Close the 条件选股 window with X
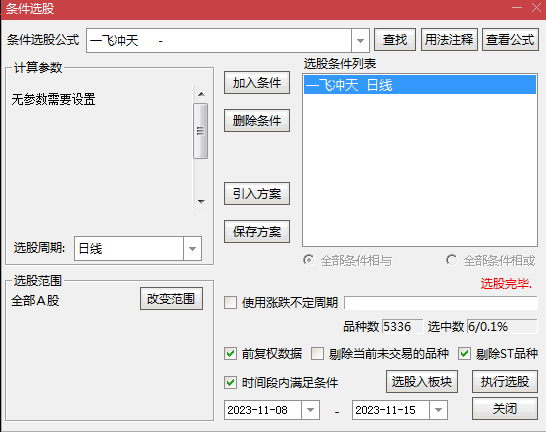The width and height of the screenshot is (546, 432). (x=537, y=8)
